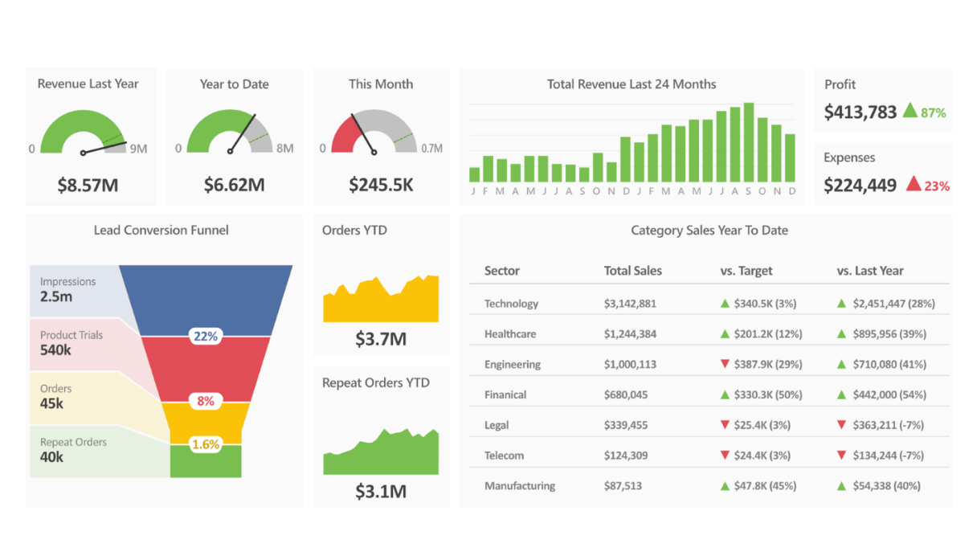
Task: Select the 8% funnel conversion badge
Action: tap(206, 401)
